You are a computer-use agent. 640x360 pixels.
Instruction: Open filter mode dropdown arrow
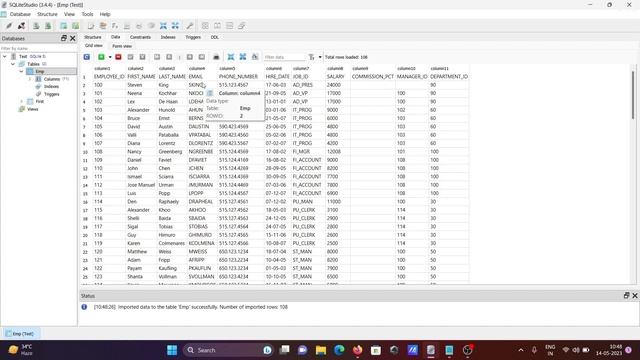point(320,57)
